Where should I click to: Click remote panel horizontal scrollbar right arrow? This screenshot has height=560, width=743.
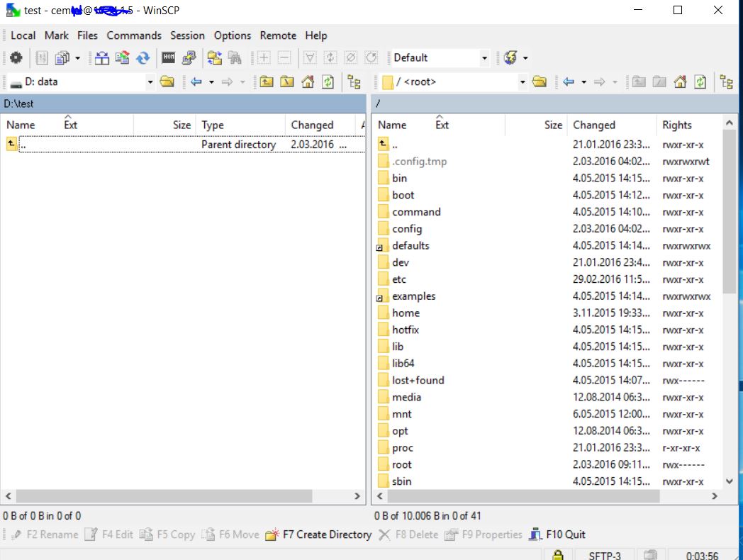point(715,496)
